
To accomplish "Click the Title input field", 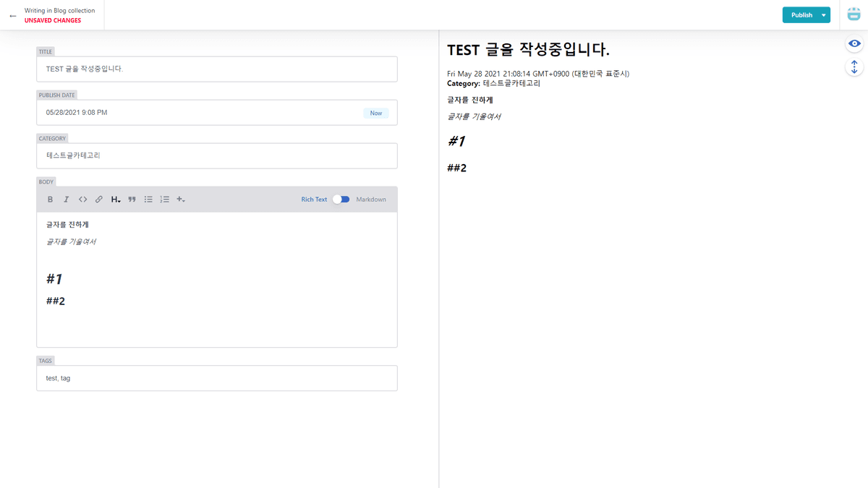I will 217,69.
